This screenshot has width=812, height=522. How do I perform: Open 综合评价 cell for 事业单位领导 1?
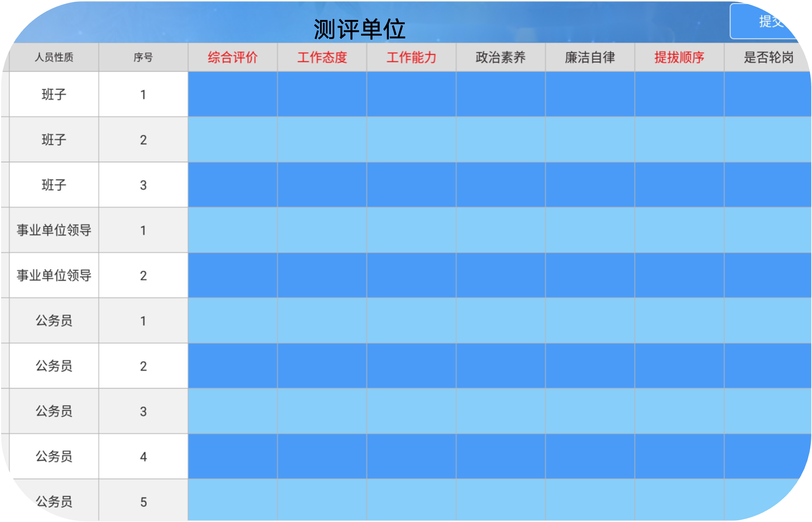click(233, 230)
